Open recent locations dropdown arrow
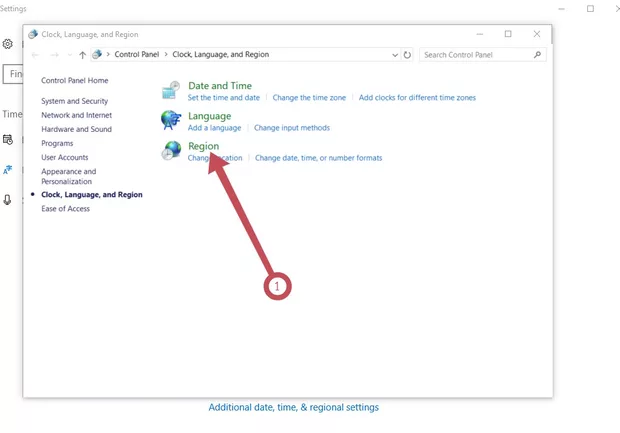Viewport: 620px width, 433px height. [70, 55]
